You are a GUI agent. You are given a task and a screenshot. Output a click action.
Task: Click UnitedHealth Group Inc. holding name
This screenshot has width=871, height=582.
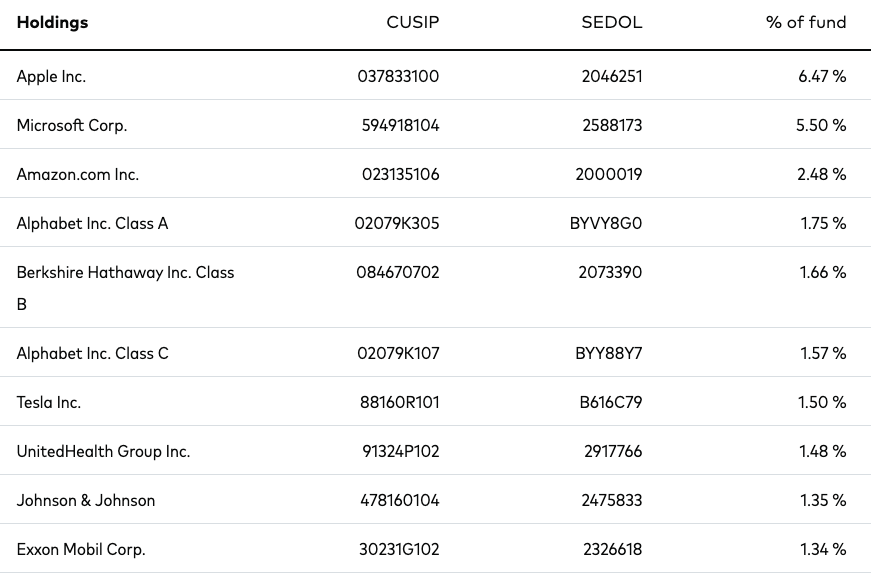point(103,451)
